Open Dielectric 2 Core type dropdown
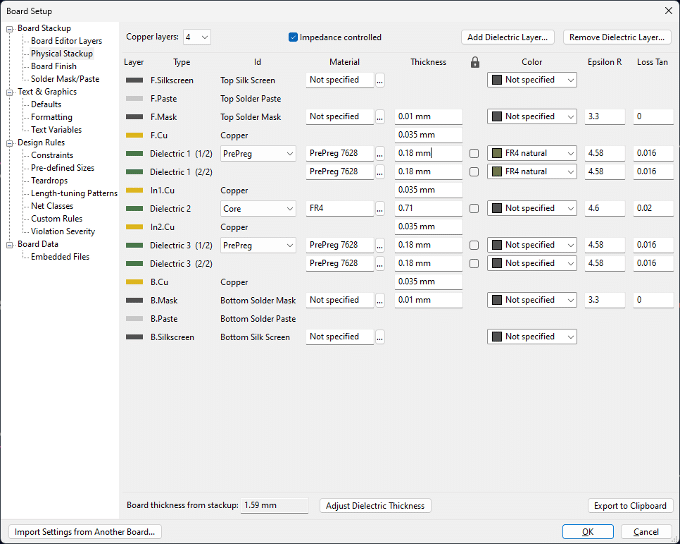680x544 pixels. (258, 209)
